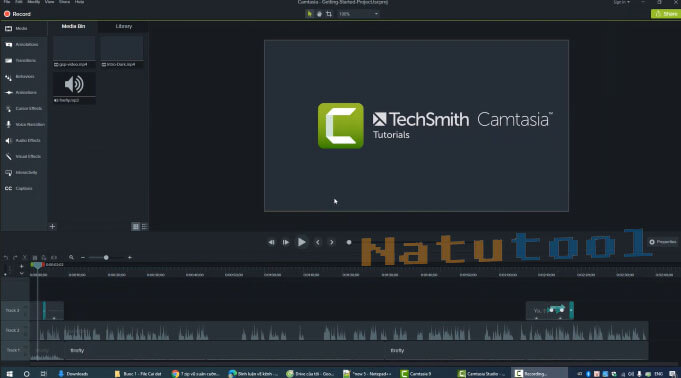Screen dimensions: 681x378
Task: Open the Annotations panel
Action: pyautogui.click(x=23, y=44)
